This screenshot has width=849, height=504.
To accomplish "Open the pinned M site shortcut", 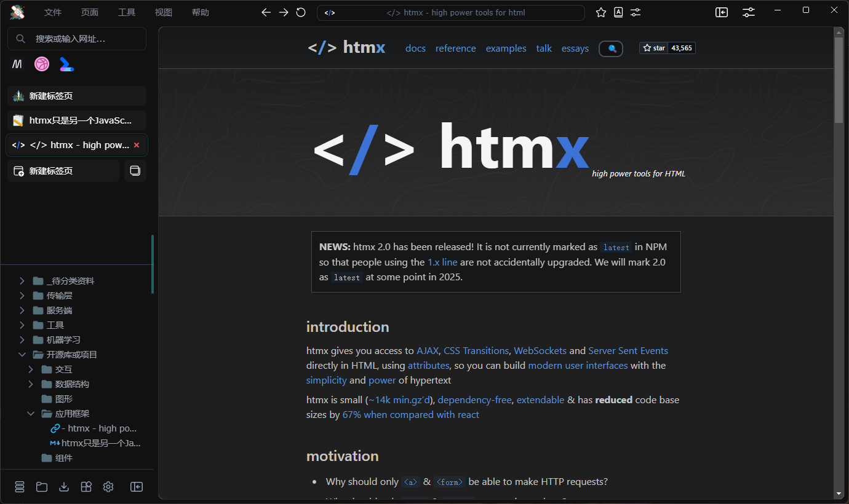I will click(x=17, y=64).
